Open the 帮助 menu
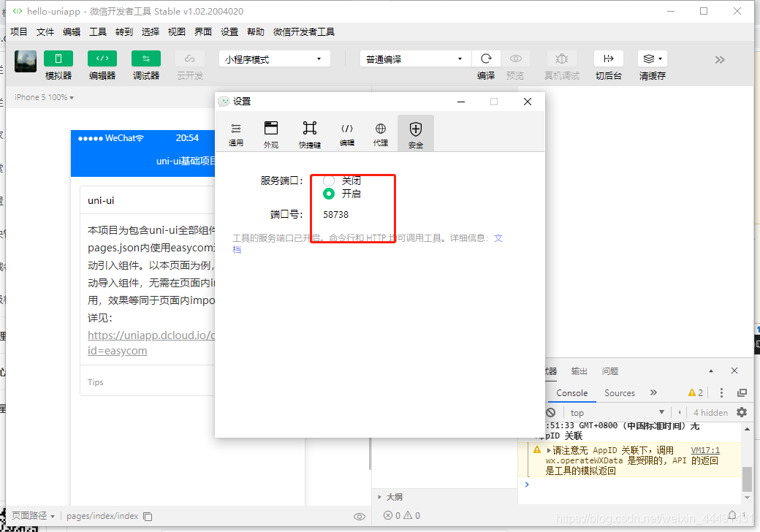This screenshot has height=532, width=760. pyautogui.click(x=256, y=32)
